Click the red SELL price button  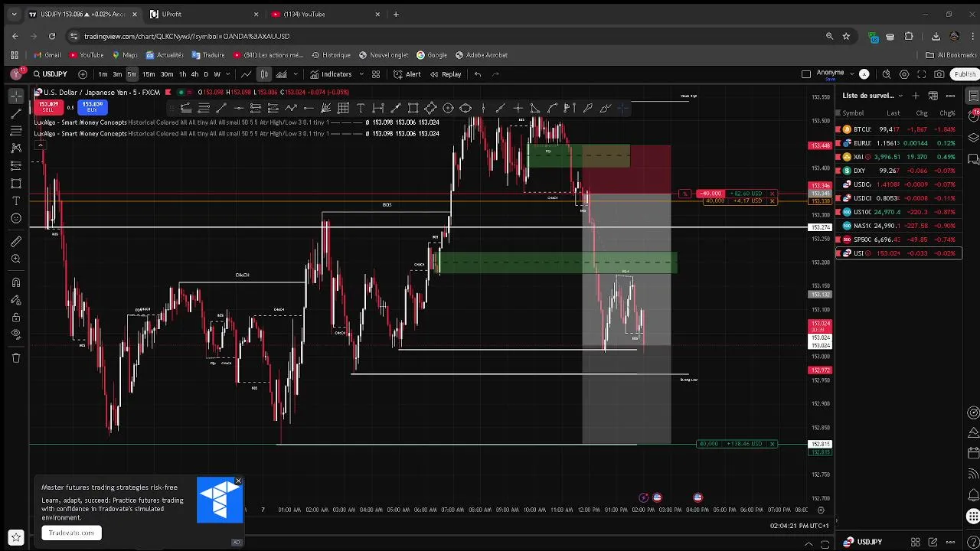click(x=48, y=106)
